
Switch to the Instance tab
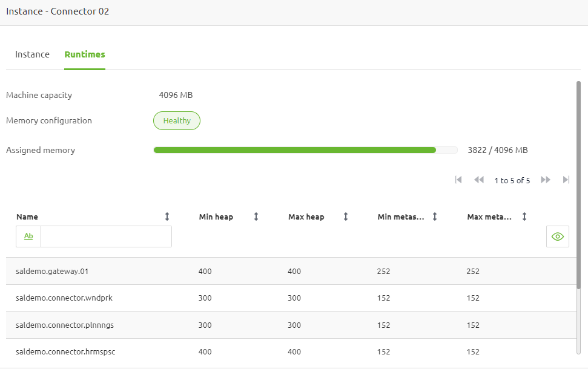point(32,54)
